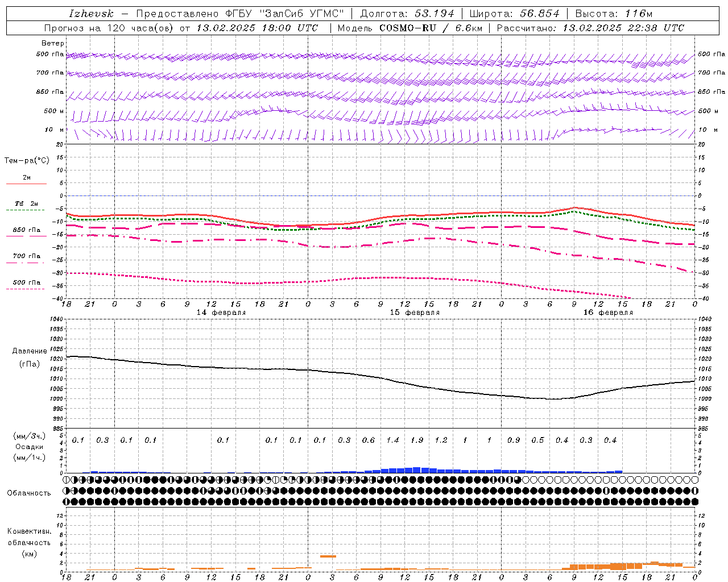This screenshot has width=728, height=582.
Task: Click the latitude value "Широта: 56.854"
Action: (x=514, y=14)
